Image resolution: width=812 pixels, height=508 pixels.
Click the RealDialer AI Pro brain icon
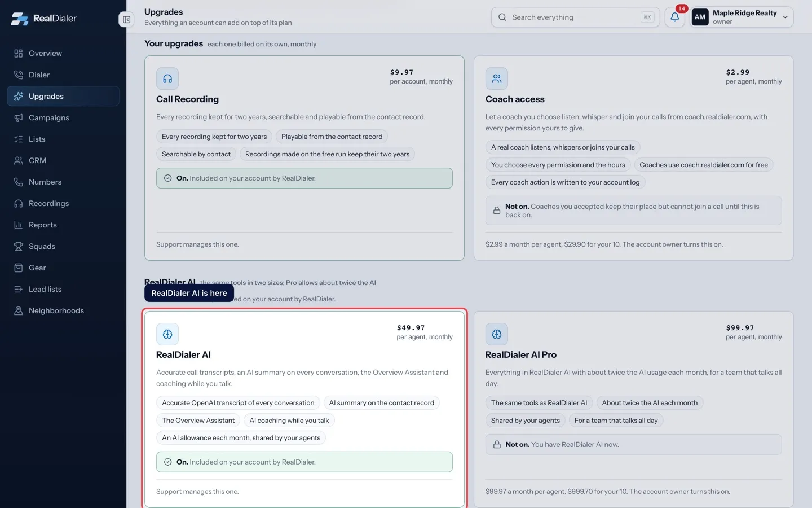pos(496,334)
